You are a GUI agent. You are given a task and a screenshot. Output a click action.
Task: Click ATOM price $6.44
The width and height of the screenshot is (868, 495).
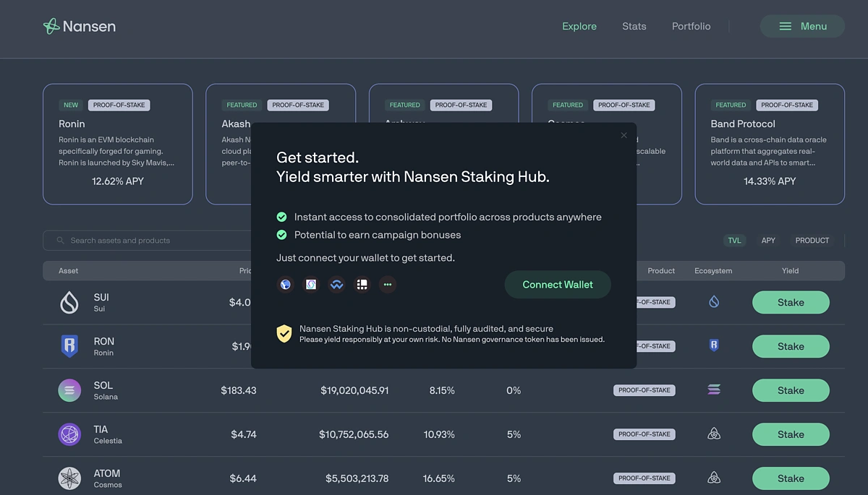click(x=243, y=478)
